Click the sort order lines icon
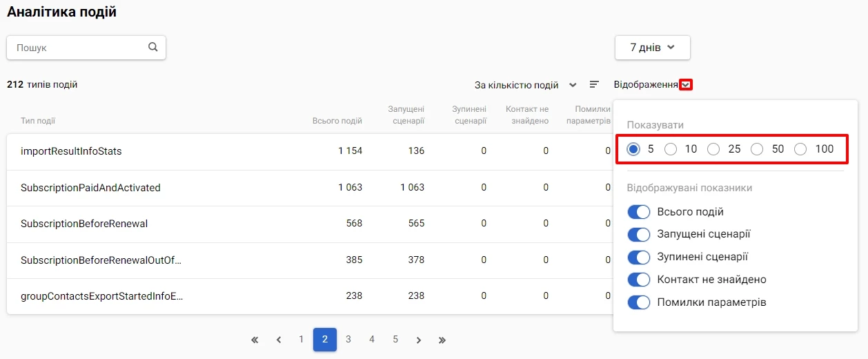868x359 pixels. [x=594, y=85]
